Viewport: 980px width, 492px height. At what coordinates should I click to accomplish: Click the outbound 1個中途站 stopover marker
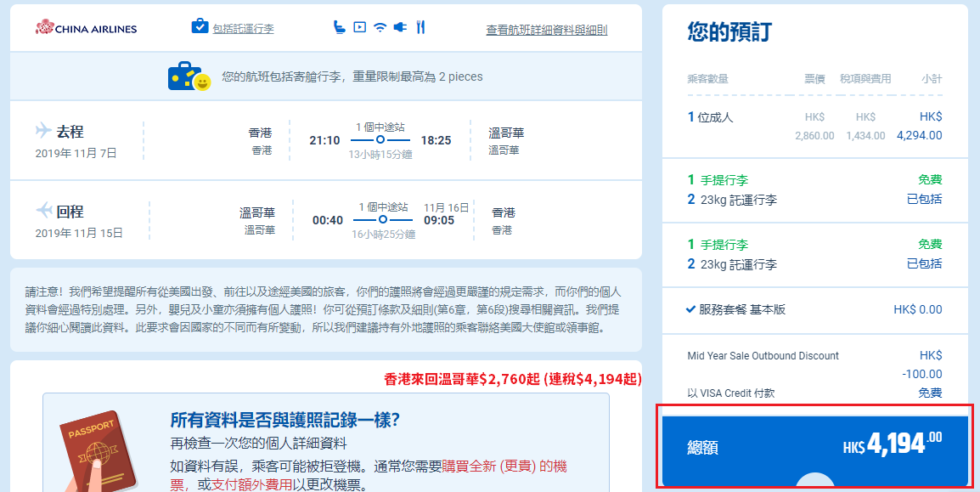[380, 140]
